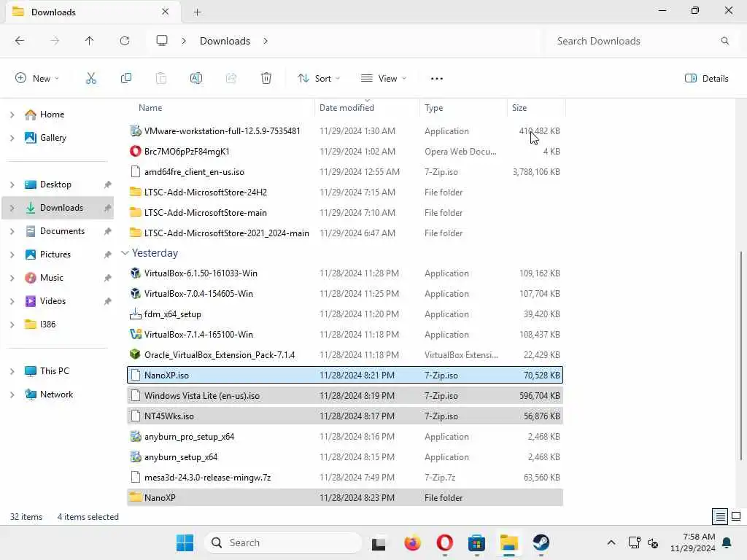Click the Search Downloads field
The image size is (747, 560).
pos(638,41)
